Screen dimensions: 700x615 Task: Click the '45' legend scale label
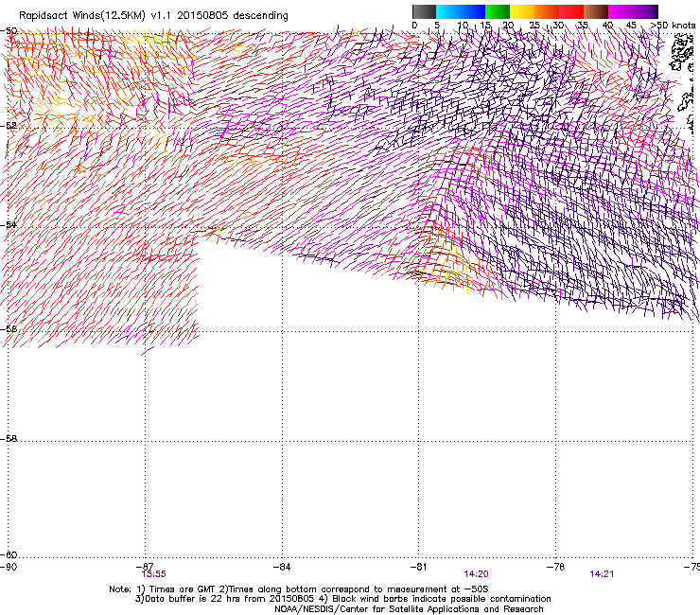click(x=631, y=25)
